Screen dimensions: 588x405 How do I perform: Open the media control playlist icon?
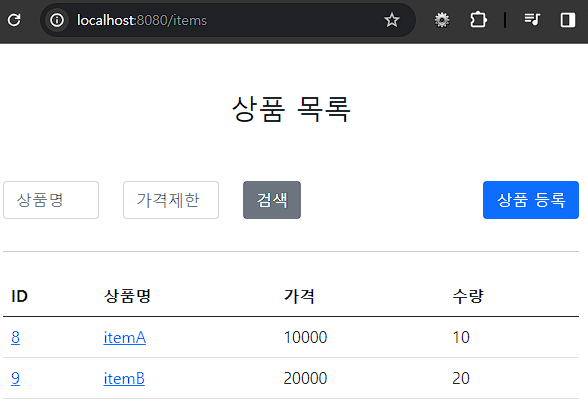click(x=532, y=20)
